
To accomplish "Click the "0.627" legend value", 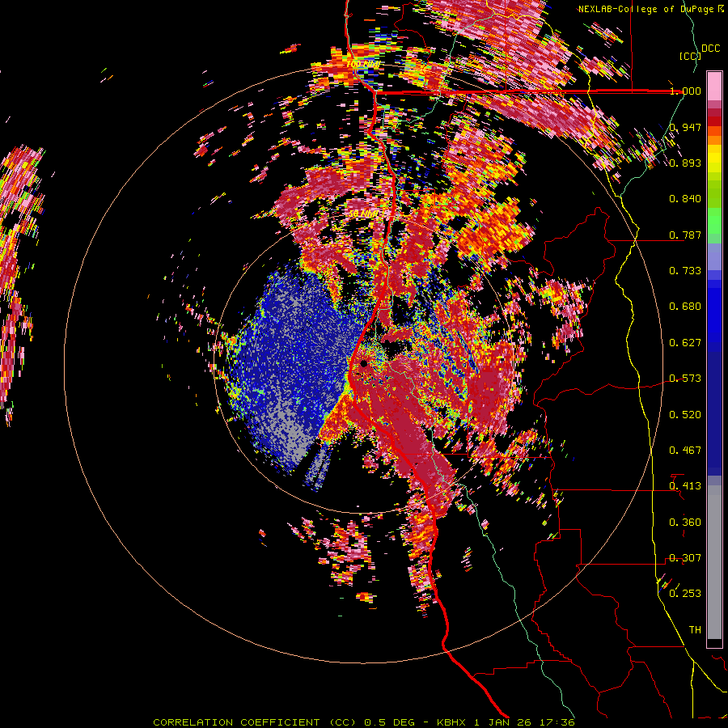I will [x=685, y=343].
